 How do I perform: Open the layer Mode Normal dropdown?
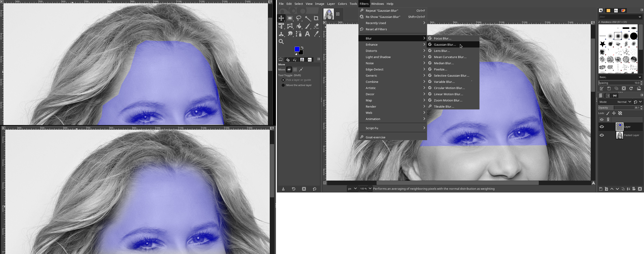[x=624, y=102]
